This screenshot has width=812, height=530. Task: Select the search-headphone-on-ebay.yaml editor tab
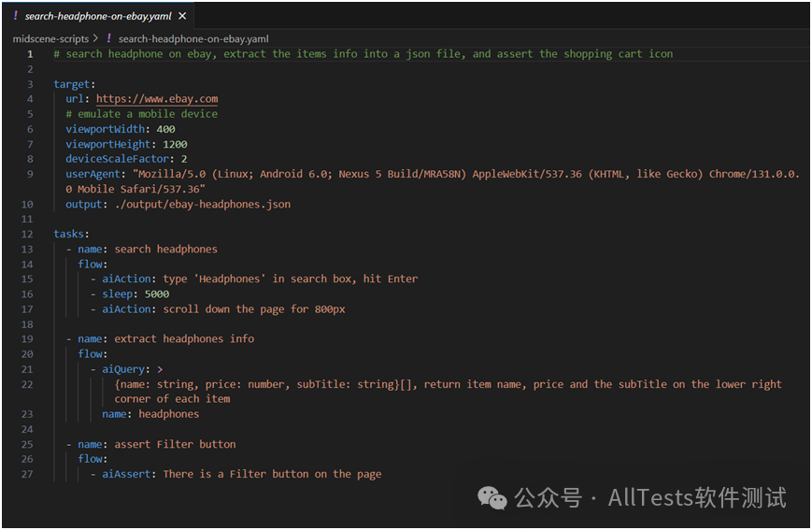coord(98,16)
